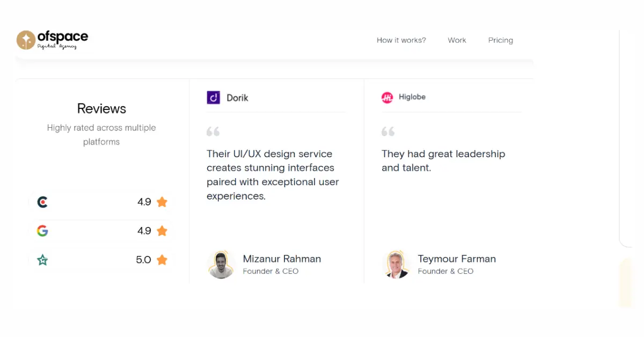Click Mizanur Rahman's profile photo
Viewport: 644px width, 337px height.
tap(222, 264)
